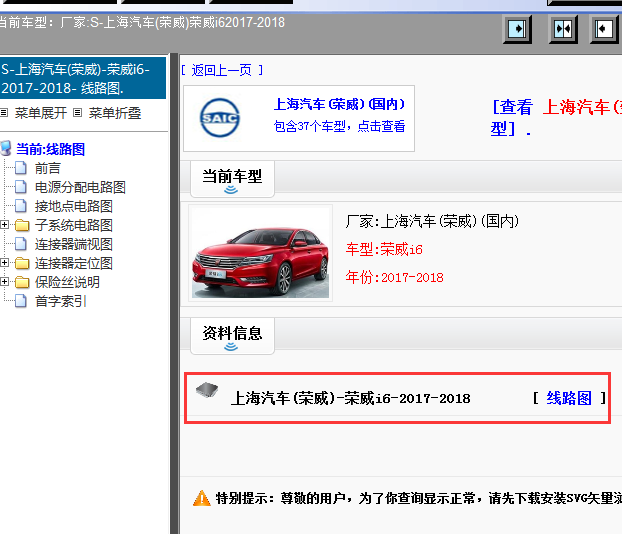
Task: Open 首字索引 in the tree
Action: tap(61, 302)
